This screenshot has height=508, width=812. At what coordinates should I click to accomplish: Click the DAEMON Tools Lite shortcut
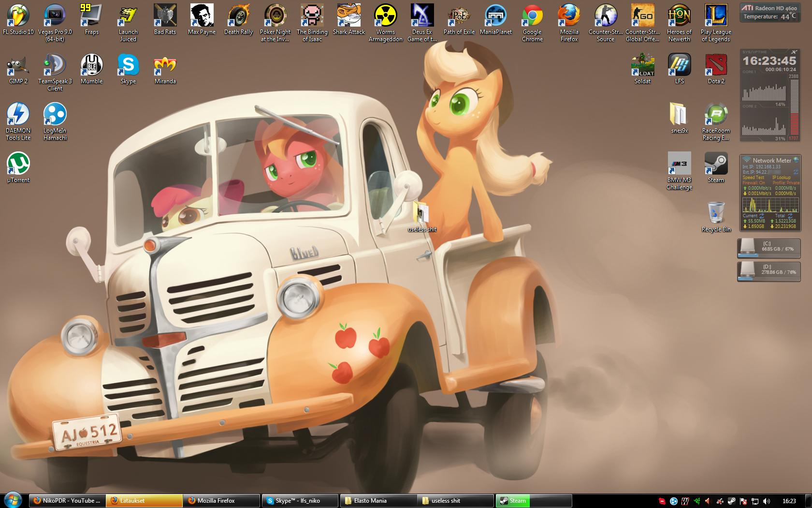pos(18,121)
